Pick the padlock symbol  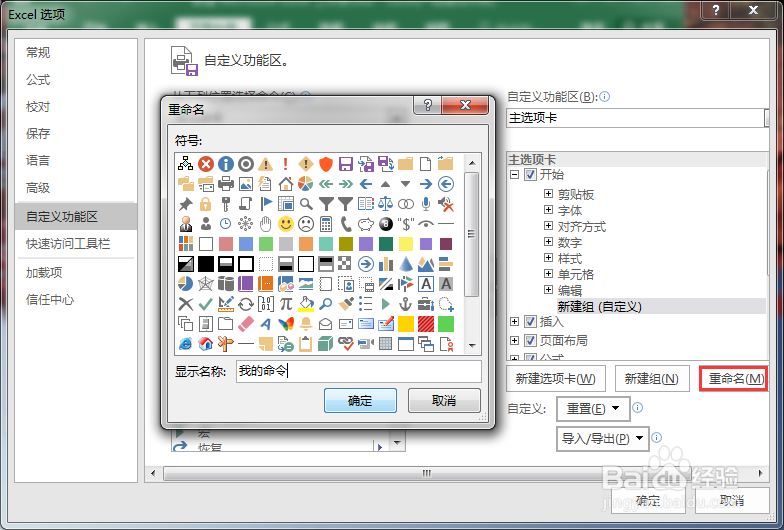point(206,204)
